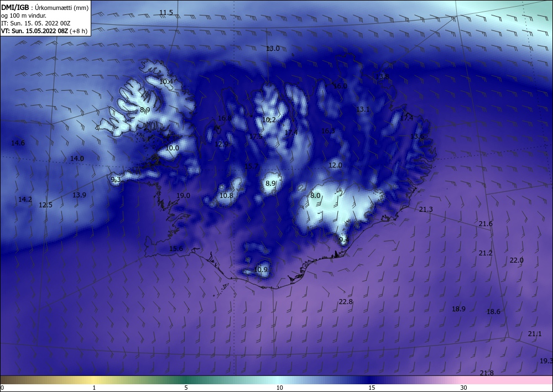Click the 14.0 map value
553x392 pixels.
coord(77,159)
